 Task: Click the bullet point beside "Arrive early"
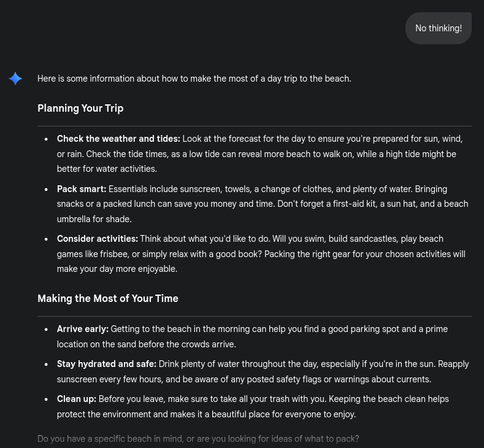coord(46,330)
